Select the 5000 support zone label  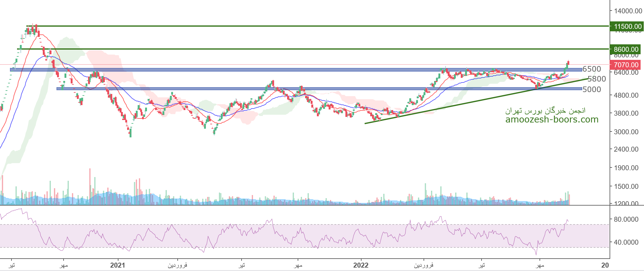coord(592,89)
